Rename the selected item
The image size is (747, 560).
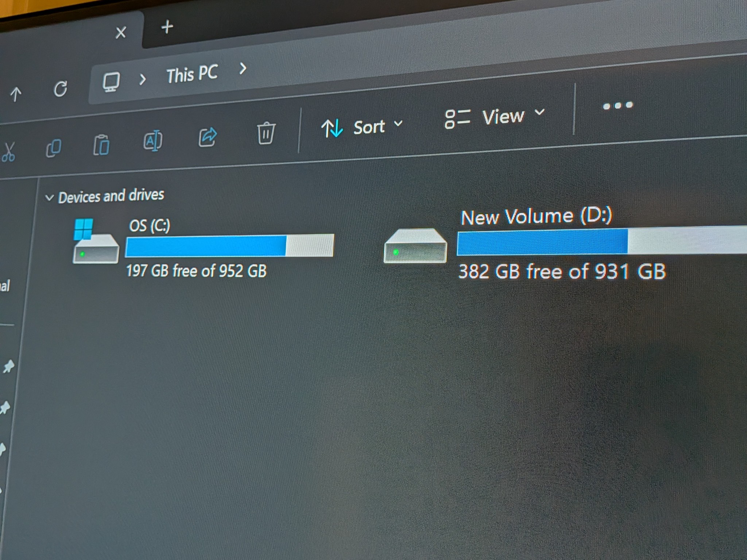(153, 141)
